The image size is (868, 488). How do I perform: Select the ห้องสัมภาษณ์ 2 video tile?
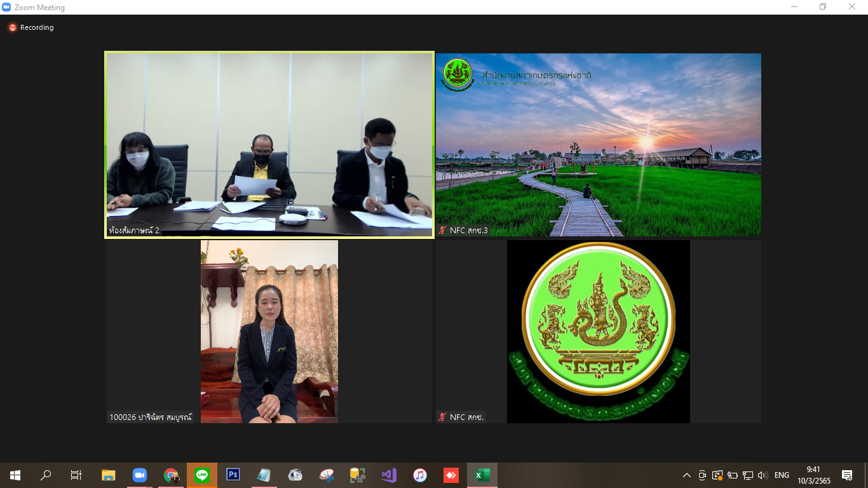point(269,145)
